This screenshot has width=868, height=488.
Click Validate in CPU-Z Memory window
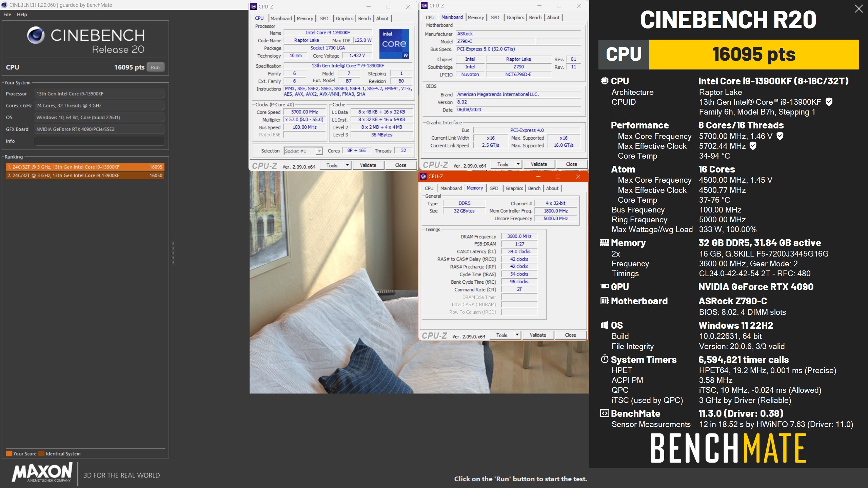[538, 335]
